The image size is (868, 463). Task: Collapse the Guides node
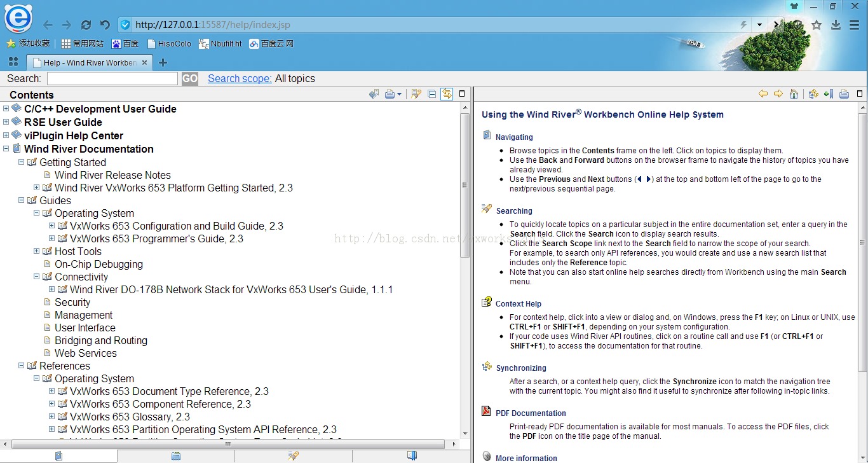coord(22,200)
